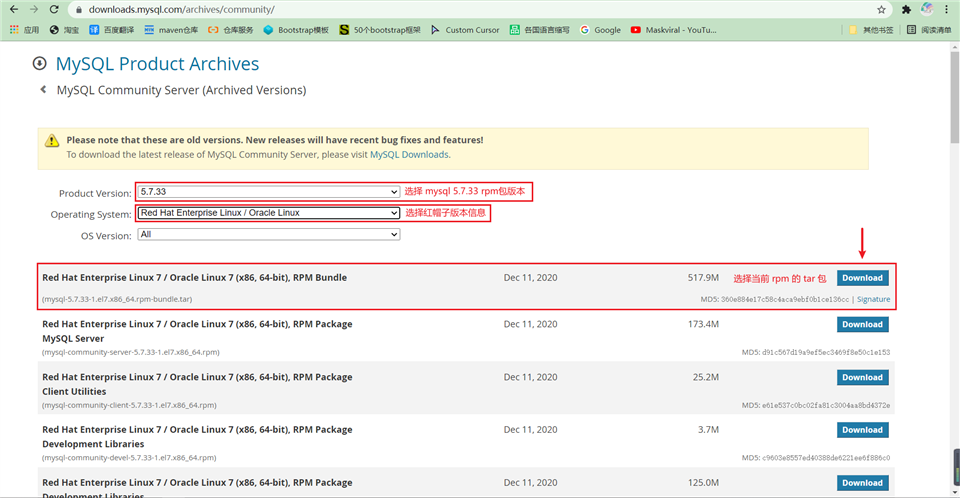This screenshot has height=498, width=960.
Task: Download the 3.7M Development Libraries package
Action: coord(862,430)
